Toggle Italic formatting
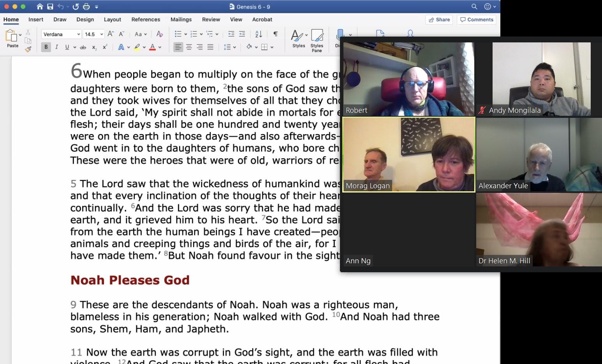 [x=57, y=47]
